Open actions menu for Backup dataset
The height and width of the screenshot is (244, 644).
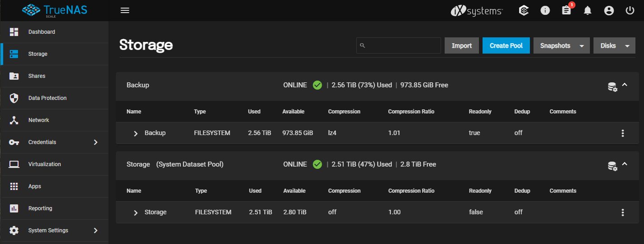(x=623, y=133)
